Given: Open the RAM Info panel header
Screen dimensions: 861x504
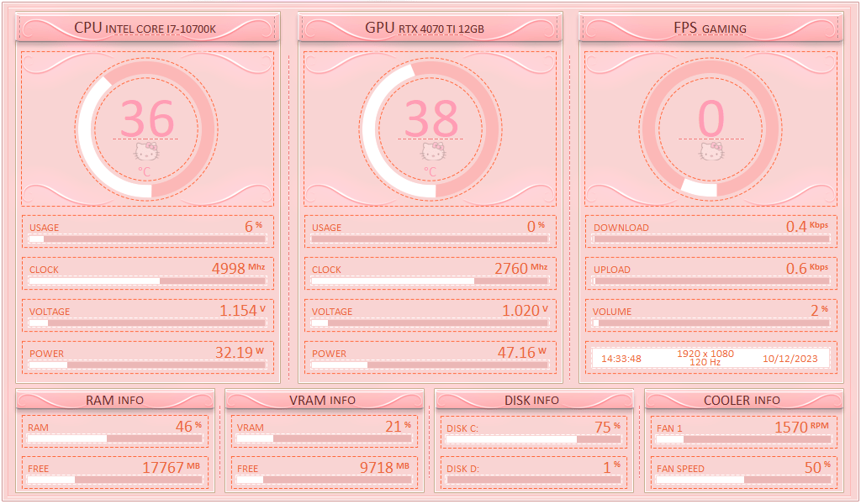Looking at the screenshot, I should click(x=115, y=401).
